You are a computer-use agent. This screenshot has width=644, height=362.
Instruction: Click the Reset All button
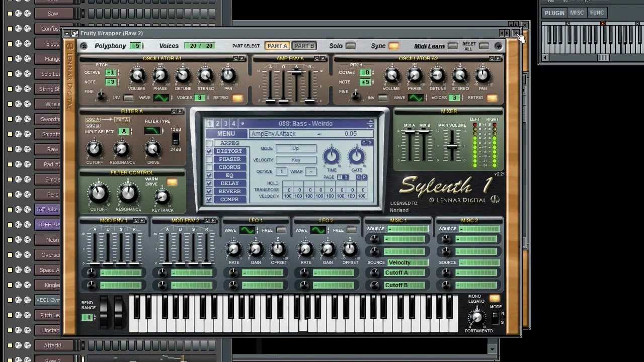pyautogui.click(x=484, y=46)
